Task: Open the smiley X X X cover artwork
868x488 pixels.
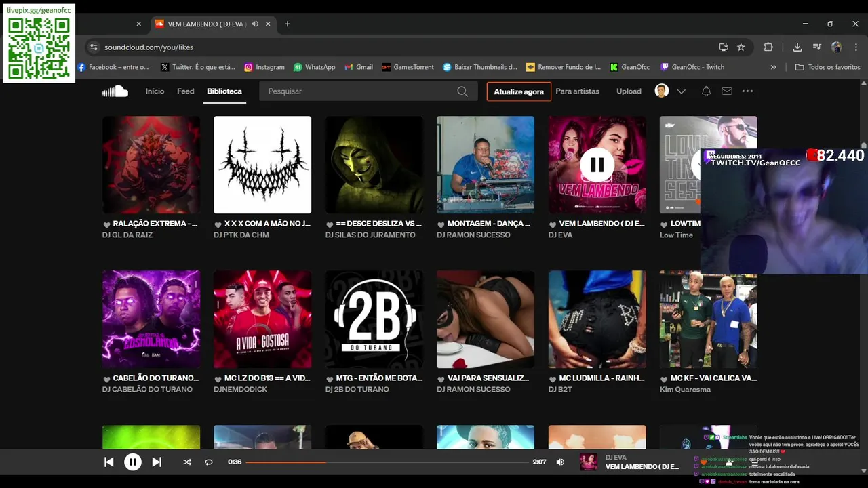Action: pyautogui.click(x=262, y=165)
